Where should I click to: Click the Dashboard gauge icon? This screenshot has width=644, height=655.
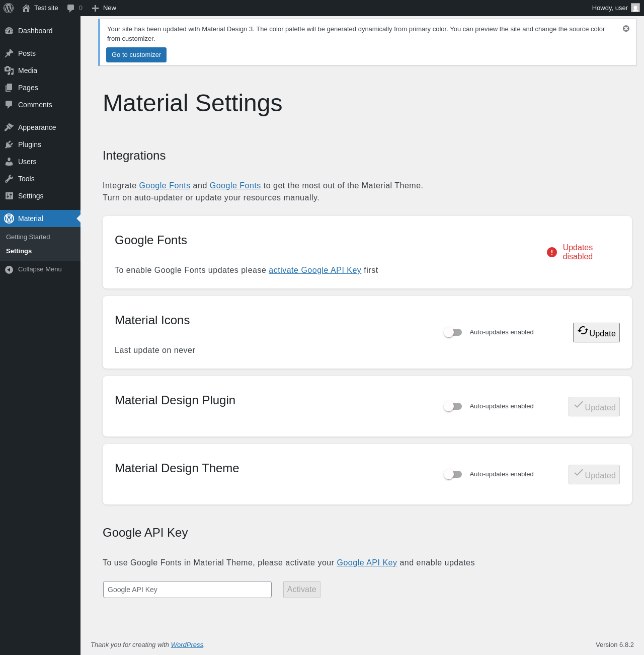pyautogui.click(x=9, y=31)
